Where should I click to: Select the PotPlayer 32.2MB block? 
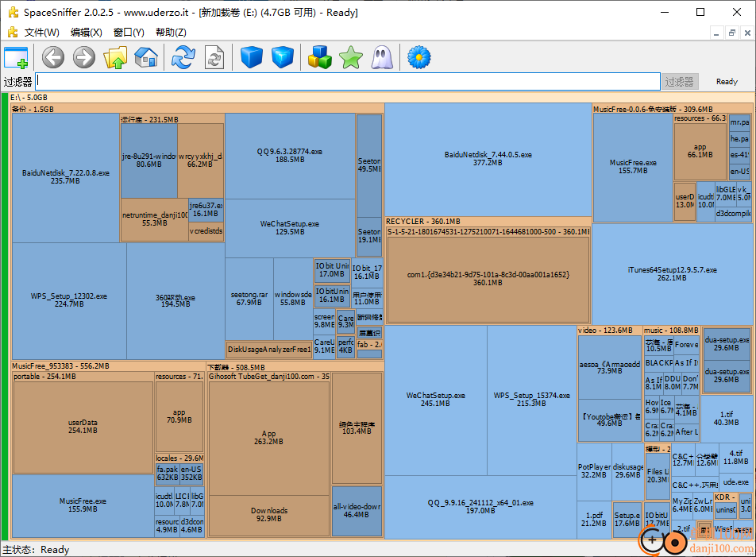coord(594,470)
